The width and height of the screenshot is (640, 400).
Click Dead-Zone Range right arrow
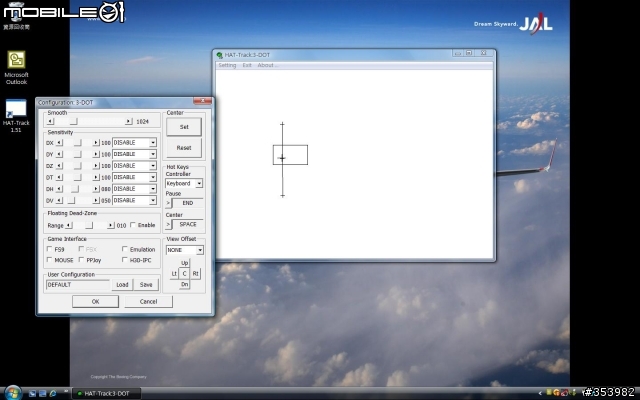tap(110, 225)
